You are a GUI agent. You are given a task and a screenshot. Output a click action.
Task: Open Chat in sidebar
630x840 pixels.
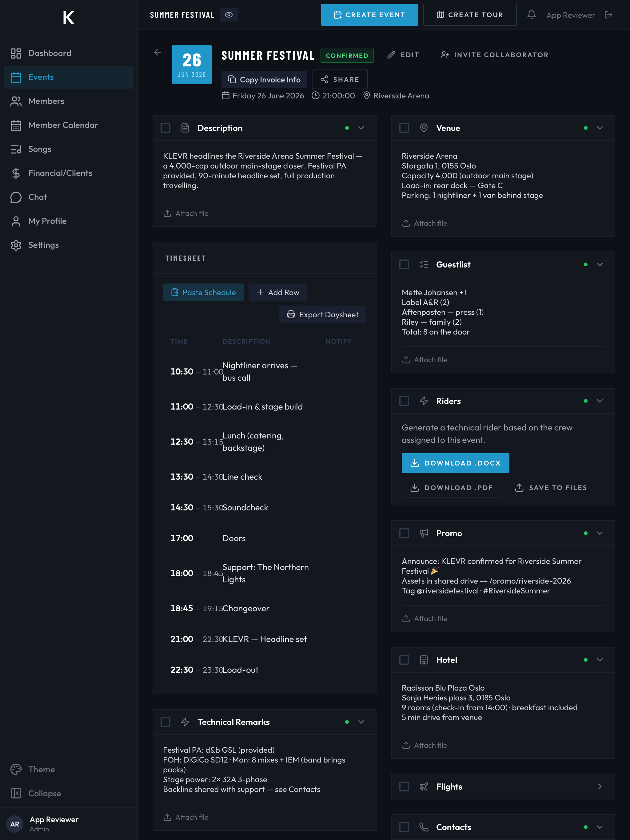point(69,197)
